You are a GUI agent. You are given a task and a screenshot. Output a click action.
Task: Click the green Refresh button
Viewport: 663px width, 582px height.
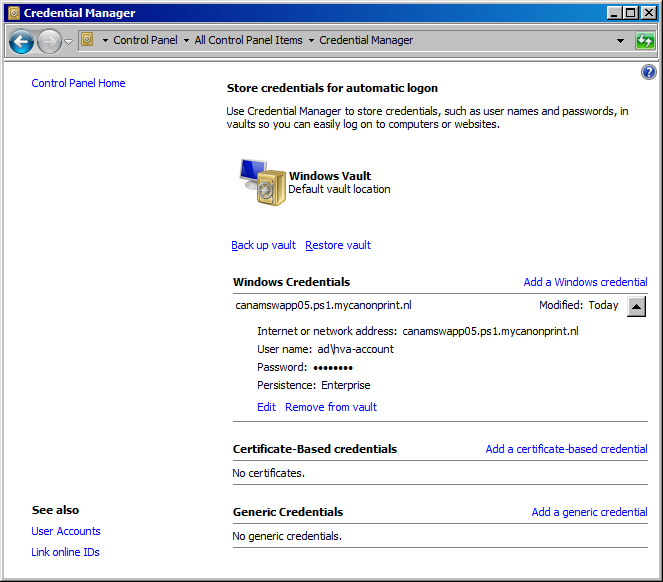tap(646, 41)
